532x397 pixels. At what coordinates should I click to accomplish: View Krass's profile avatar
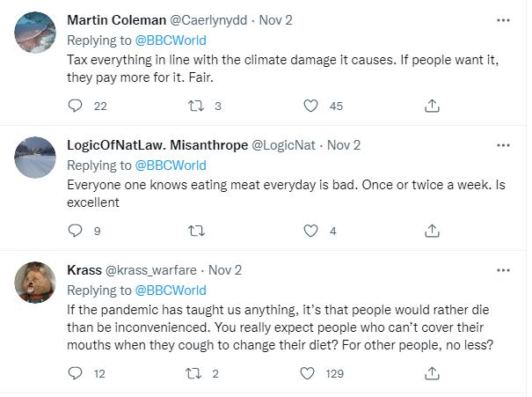tap(36, 282)
